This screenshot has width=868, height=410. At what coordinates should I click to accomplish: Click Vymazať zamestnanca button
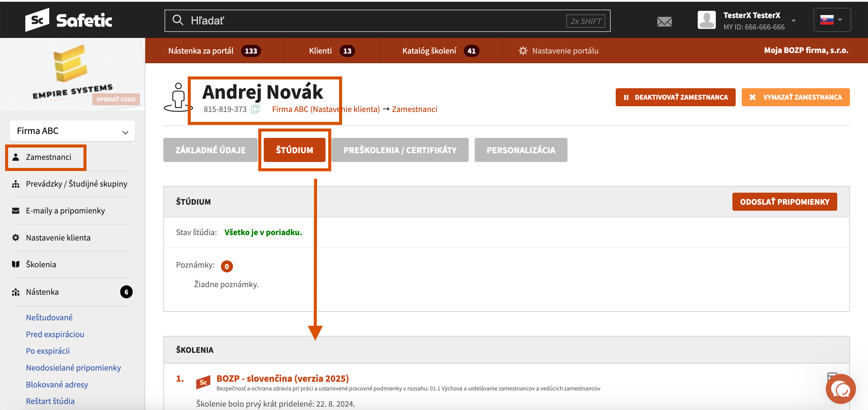click(x=795, y=97)
